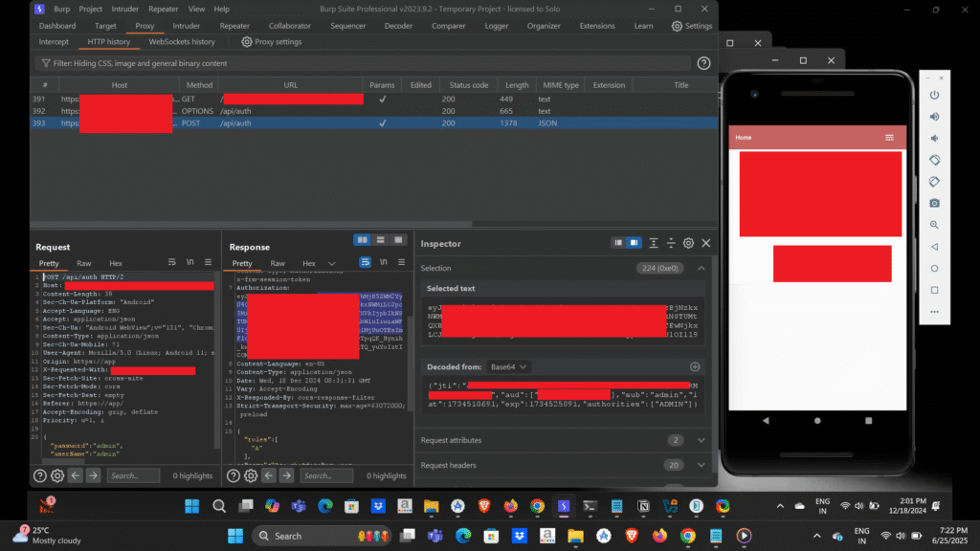The height and width of the screenshot is (551, 980).
Task: Open Proxy settings button
Action: coord(271,42)
